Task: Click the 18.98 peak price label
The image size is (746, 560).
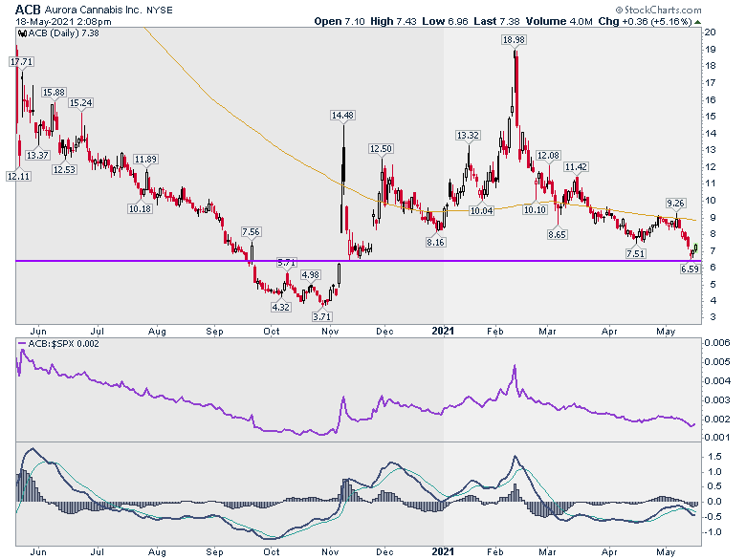Action: tap(514, 40)
